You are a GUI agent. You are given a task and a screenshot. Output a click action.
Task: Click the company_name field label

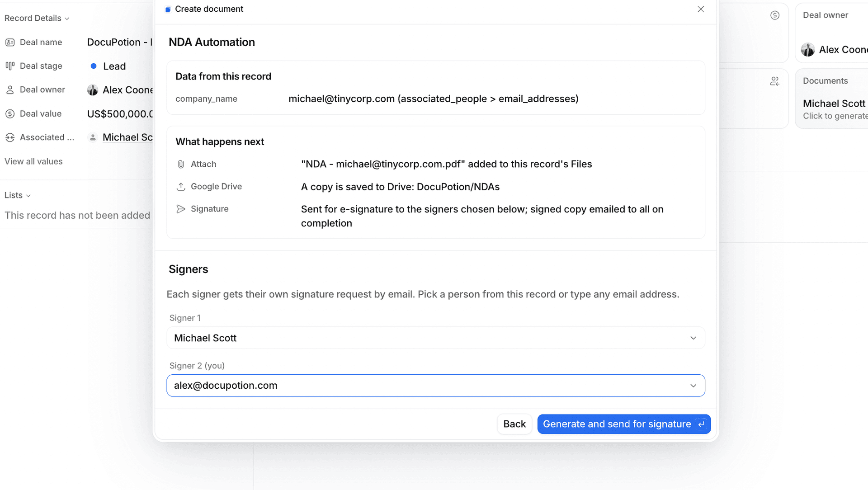(206, 99)
